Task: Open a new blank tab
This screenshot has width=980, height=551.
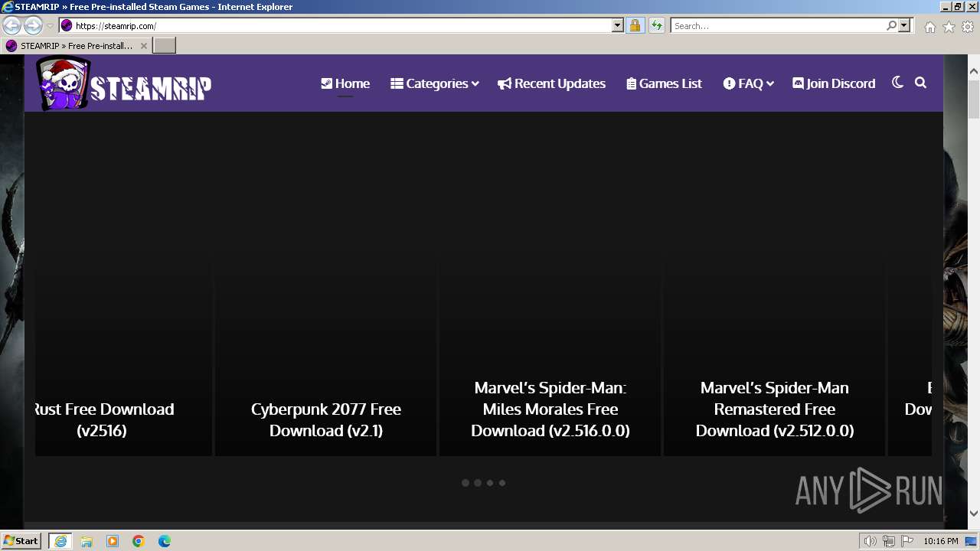Action: [x=165, y=46]
